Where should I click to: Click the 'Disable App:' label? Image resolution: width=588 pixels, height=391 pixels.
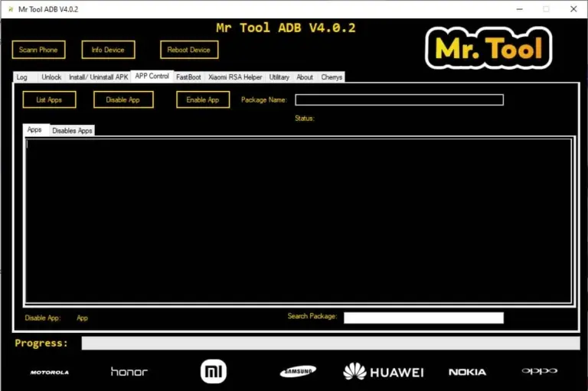point(43,318)
